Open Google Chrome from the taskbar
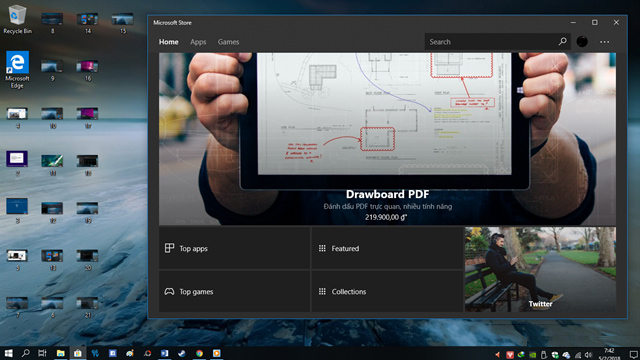The image size is (640, 360). coord(199,353)
